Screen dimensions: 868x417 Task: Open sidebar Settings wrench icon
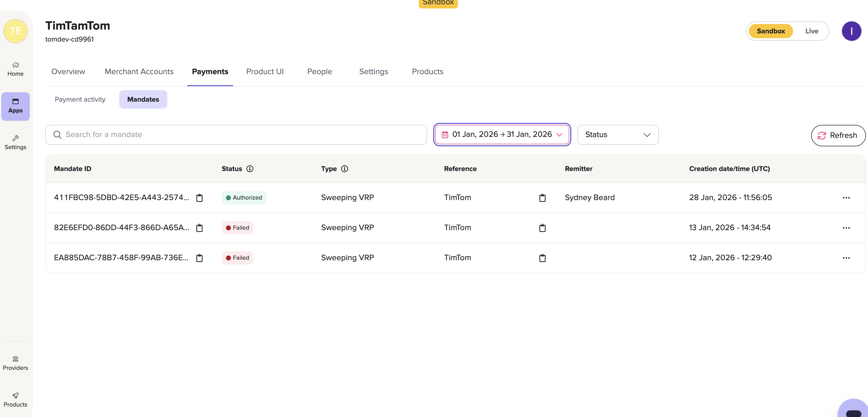[x=16, y=142]
